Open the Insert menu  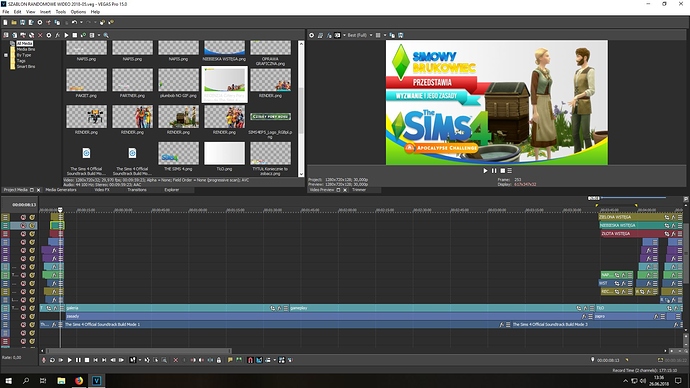(45, 12)
